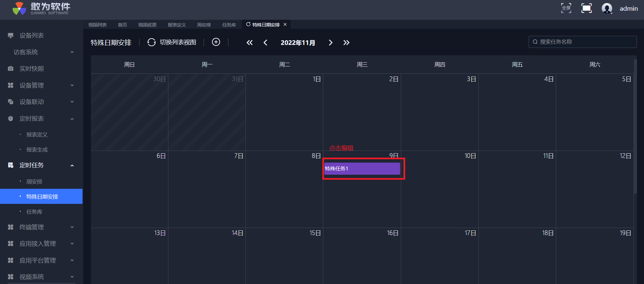Expand the 设备管理 menu arrow
This screenshot has height=284, width=644.
pos(72,86)
